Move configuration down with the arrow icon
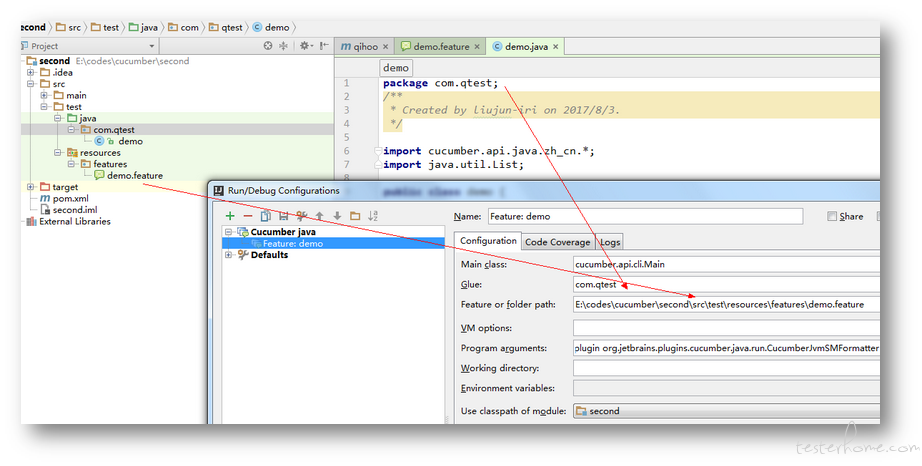Screen dimensions: 922x466 tap(337, 216)
